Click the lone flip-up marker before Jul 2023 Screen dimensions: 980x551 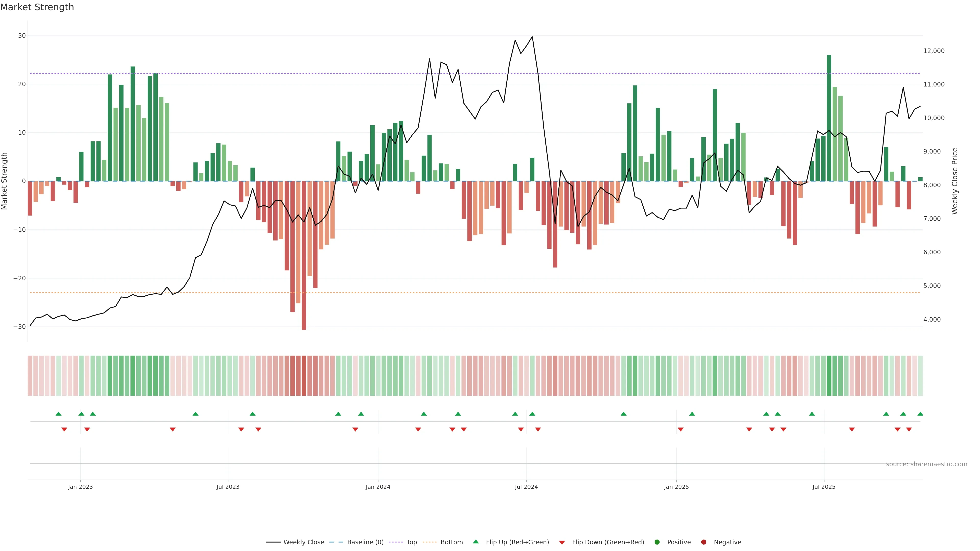pos(195,414)
